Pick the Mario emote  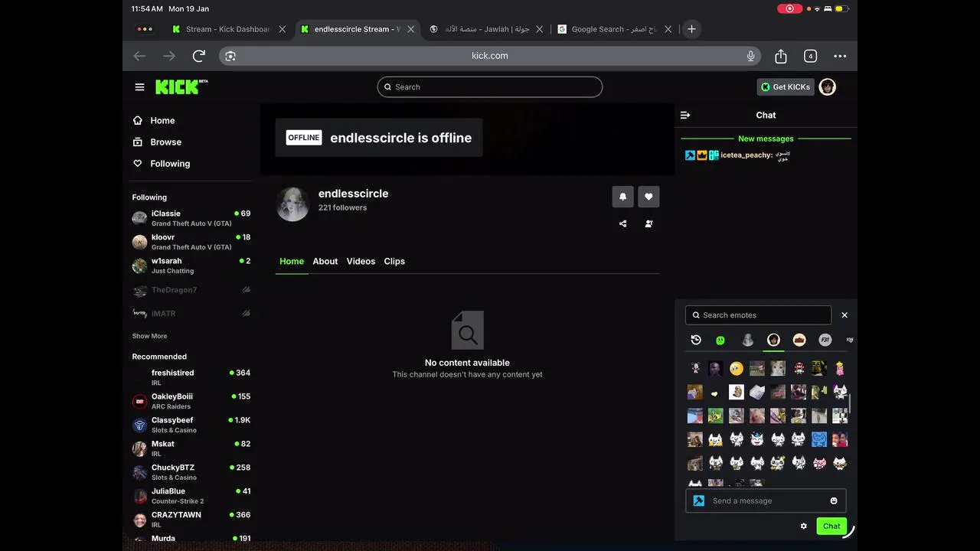(x=799, y=369)
